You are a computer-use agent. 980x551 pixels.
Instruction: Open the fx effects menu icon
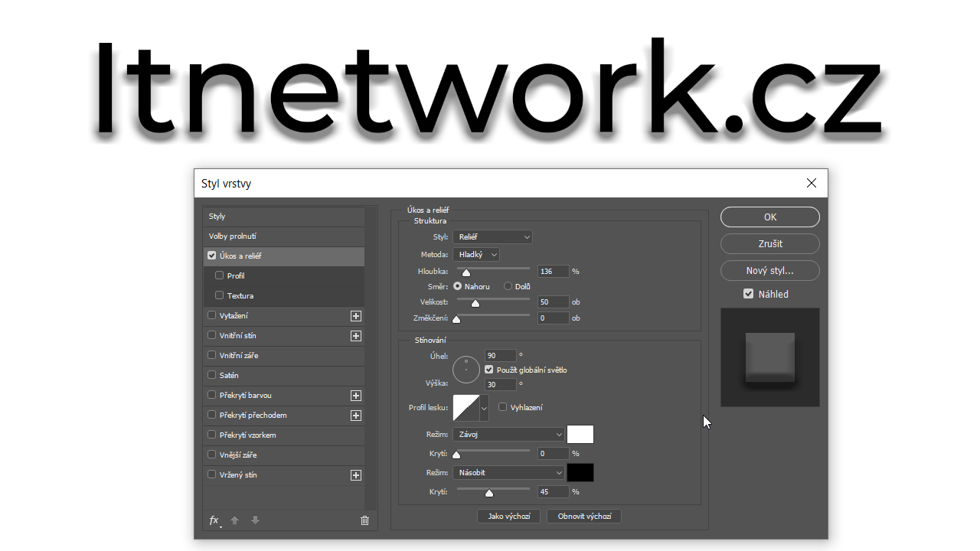[215, 520]
